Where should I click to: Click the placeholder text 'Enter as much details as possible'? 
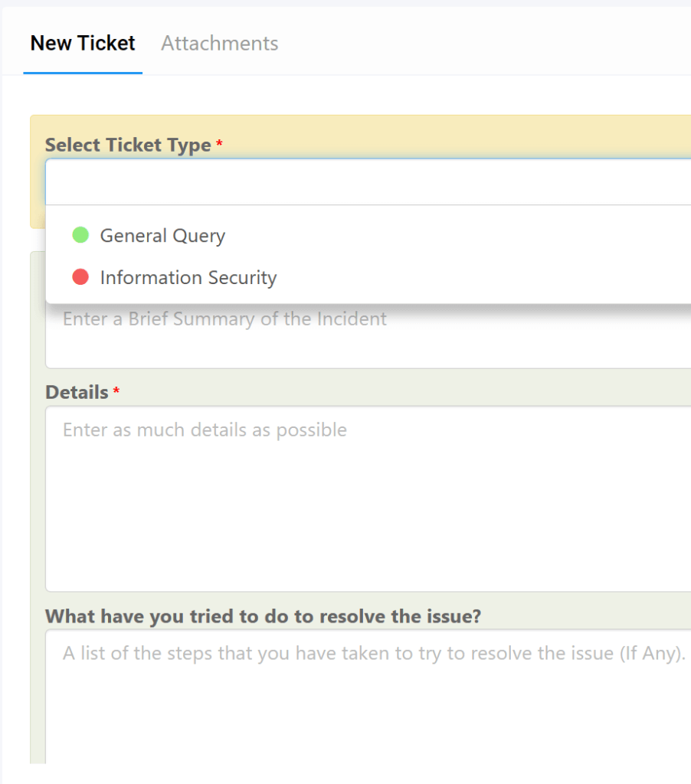click(x=203, y=430)
